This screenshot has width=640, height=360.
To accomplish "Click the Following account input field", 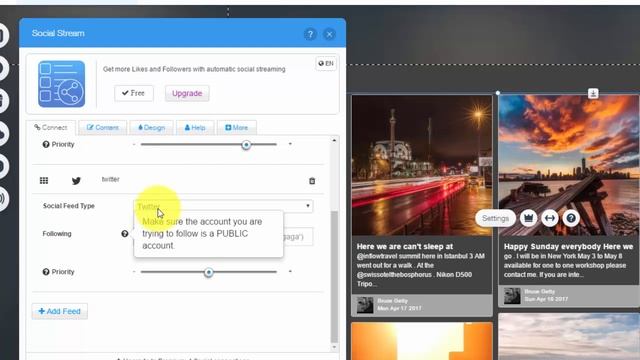I will tap(224, 237).
